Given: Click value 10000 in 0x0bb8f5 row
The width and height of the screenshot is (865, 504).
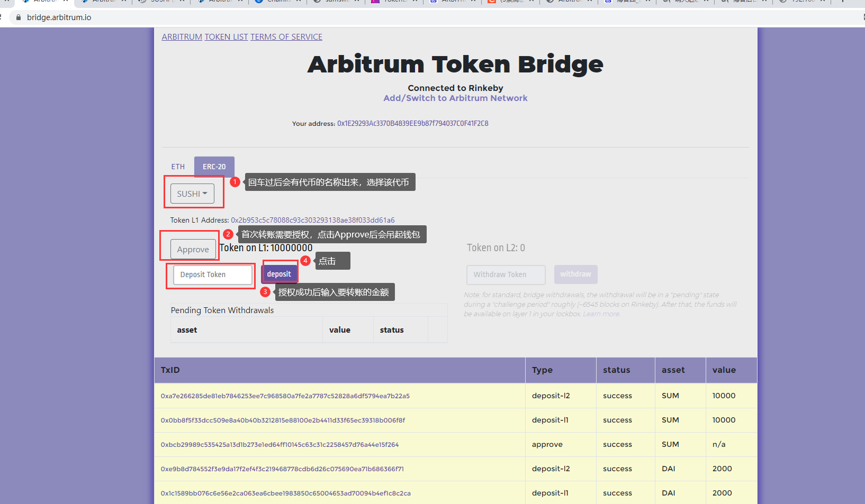Looking at the screenshot, I should tap(724, 420).
